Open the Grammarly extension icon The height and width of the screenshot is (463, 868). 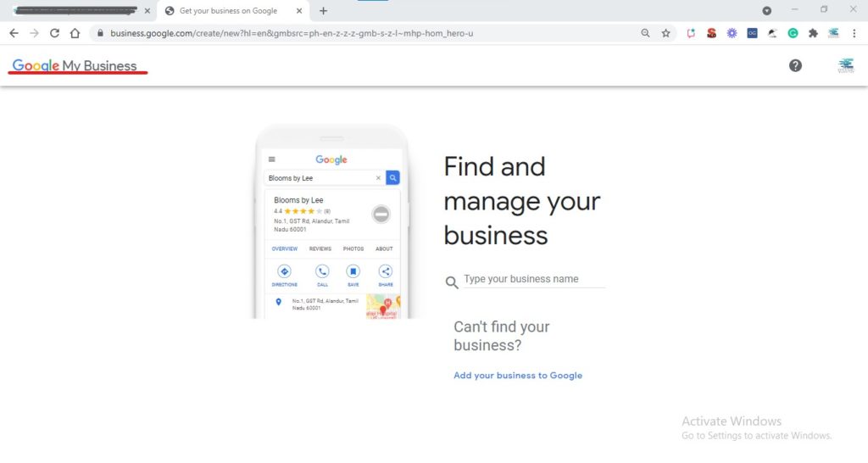pos(793,33)
